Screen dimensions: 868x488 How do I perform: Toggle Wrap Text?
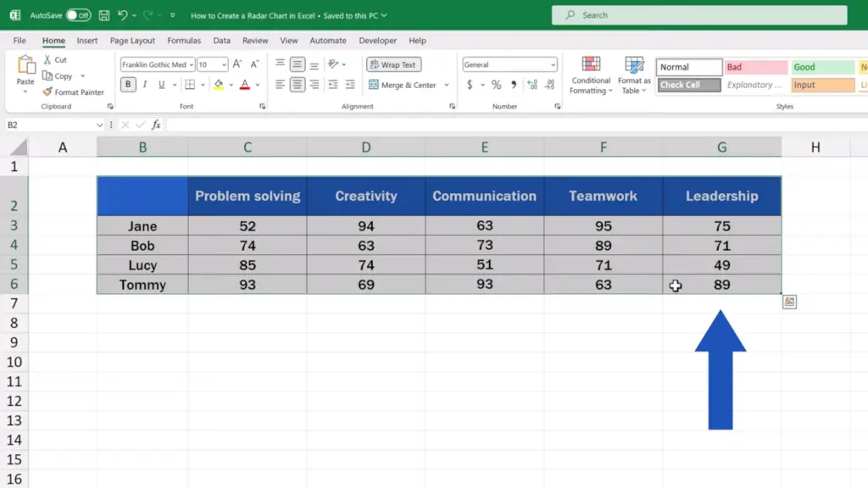click(393, 64)
